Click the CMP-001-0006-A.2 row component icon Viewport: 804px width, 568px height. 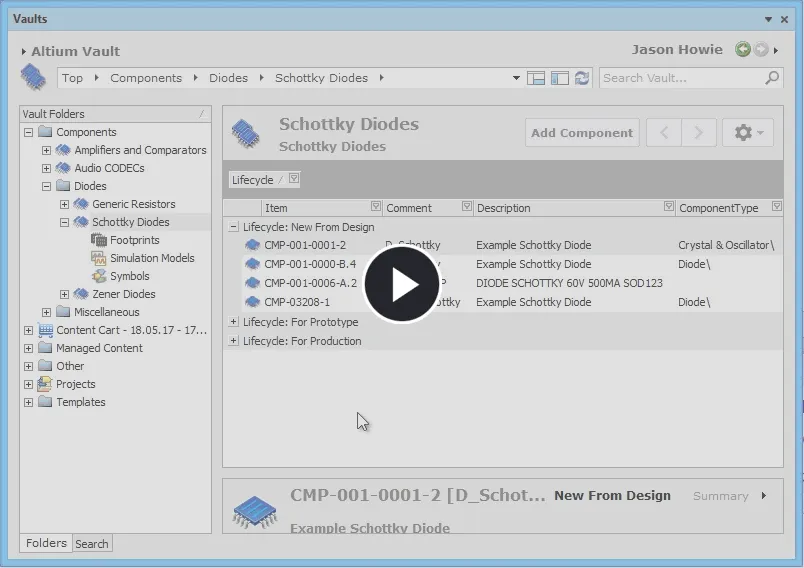[x=252, y=283]
